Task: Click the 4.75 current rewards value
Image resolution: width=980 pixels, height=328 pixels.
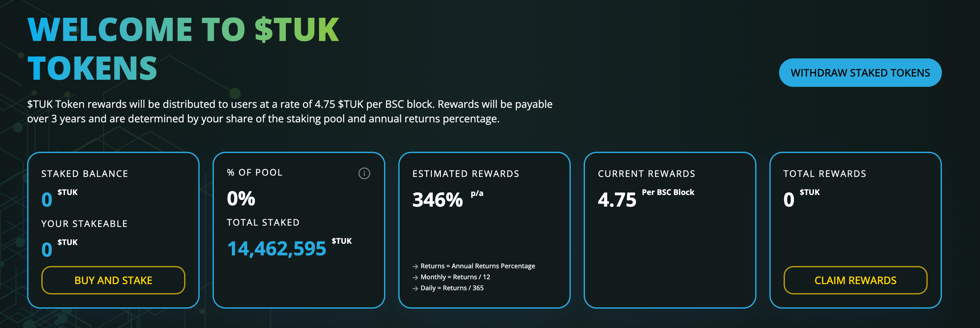Action: tap(617, 200)
